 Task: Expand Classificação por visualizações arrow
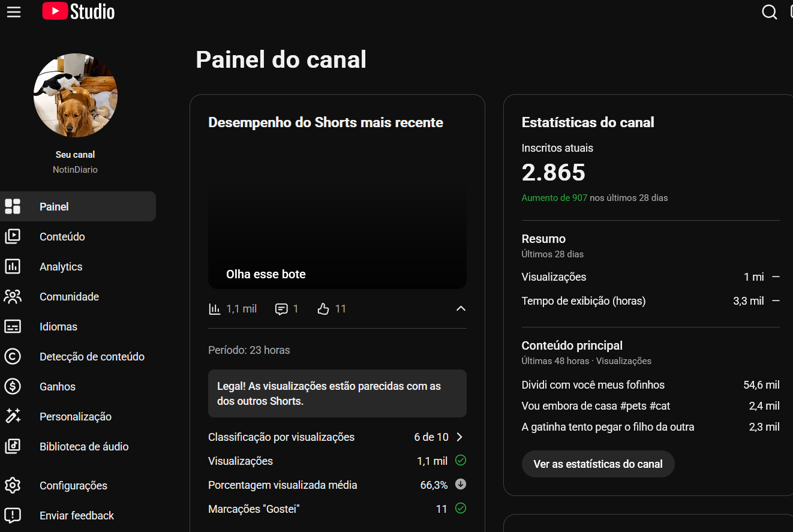[x=460, y=437]
